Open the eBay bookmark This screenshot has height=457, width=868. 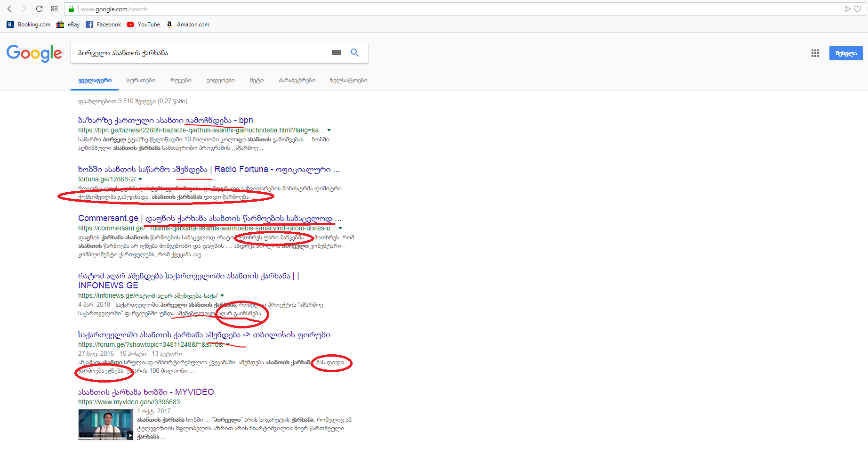tap(68, 24)
